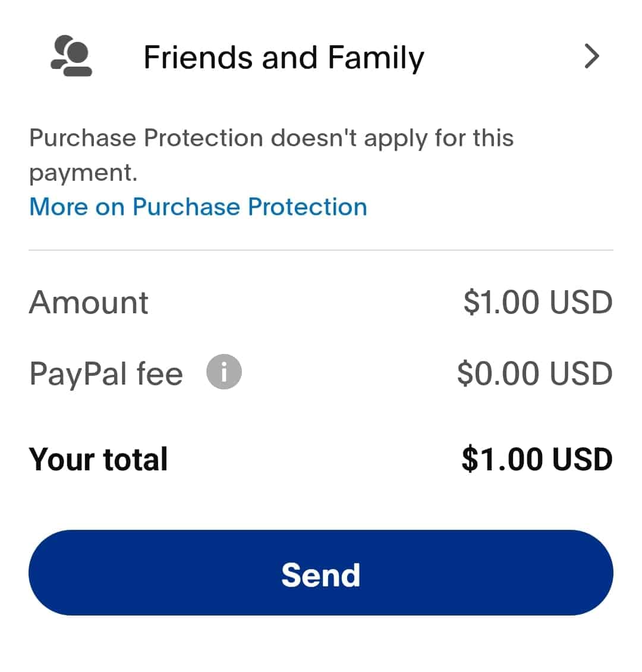The width and height of the screenshot is (642, 672).
Task: Select the $1.00 USD amount value
Action: [538, 302]
